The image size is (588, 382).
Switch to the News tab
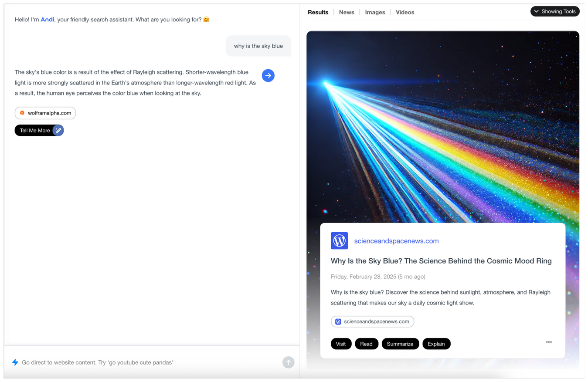(x=347, y=12)
